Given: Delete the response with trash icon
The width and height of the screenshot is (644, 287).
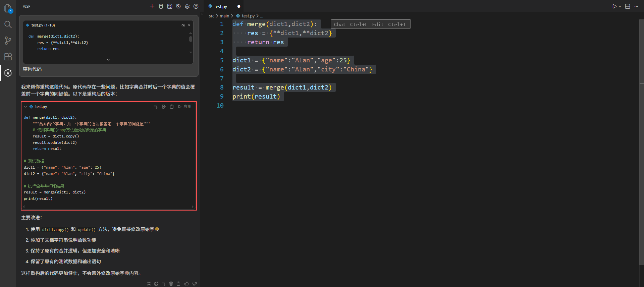Looking at the screenshot, I should [x=171, y=284].
